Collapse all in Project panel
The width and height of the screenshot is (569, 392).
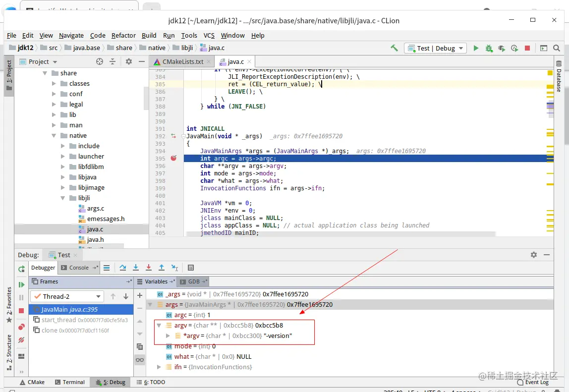113,62
